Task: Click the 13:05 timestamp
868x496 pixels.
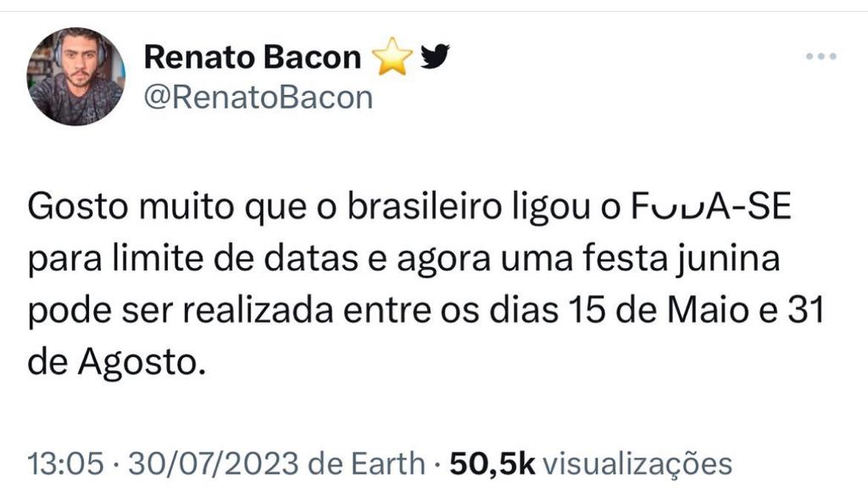Action: tap(66, 464)
